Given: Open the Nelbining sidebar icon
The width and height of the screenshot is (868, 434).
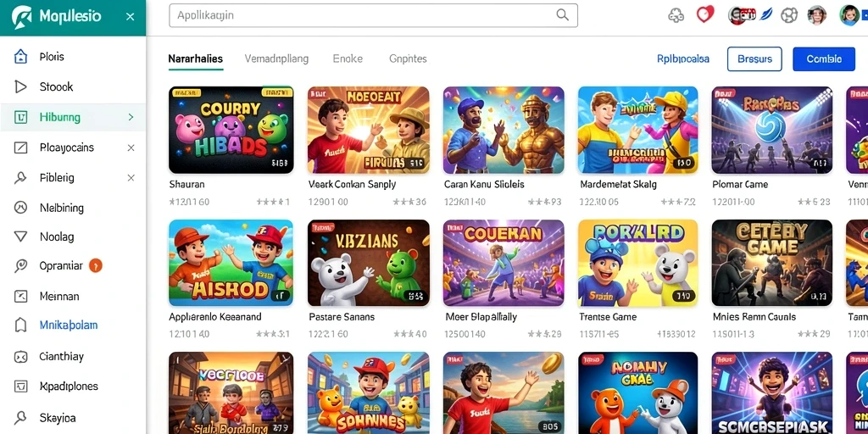Looking at the screenshot, I should [x=20, y=208].
